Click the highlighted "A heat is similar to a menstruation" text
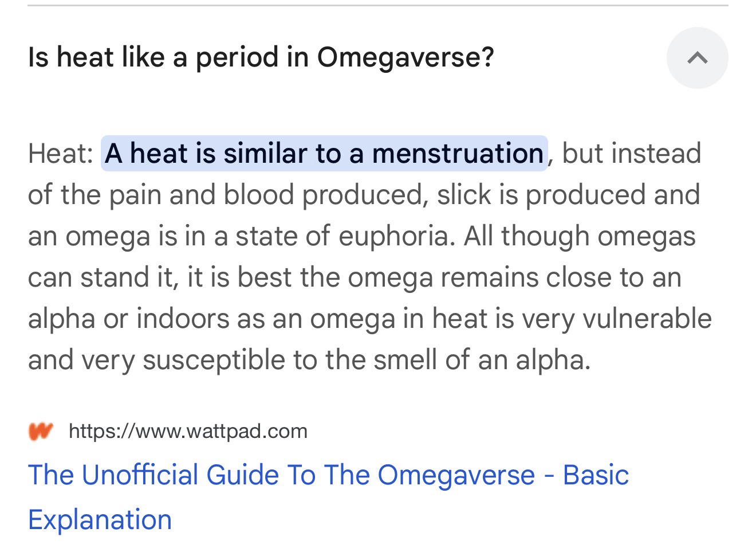This screenshot has height=552, width=756. click(324, 154)
